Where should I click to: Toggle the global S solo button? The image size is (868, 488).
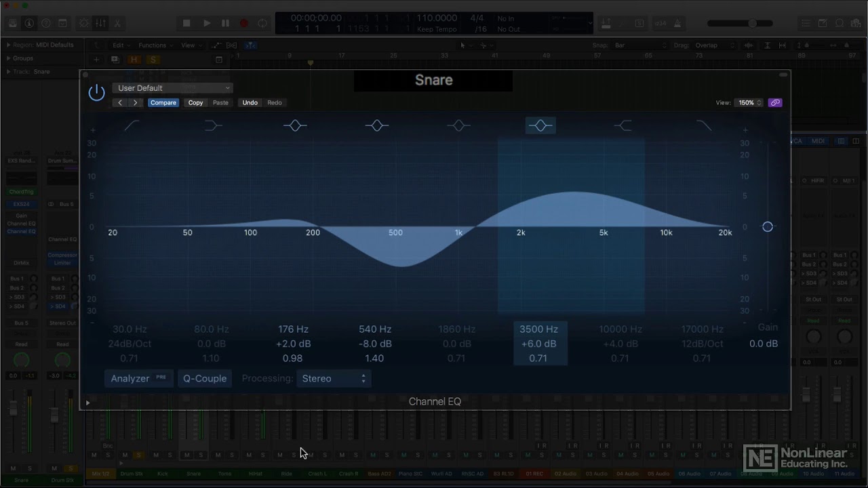153,60
